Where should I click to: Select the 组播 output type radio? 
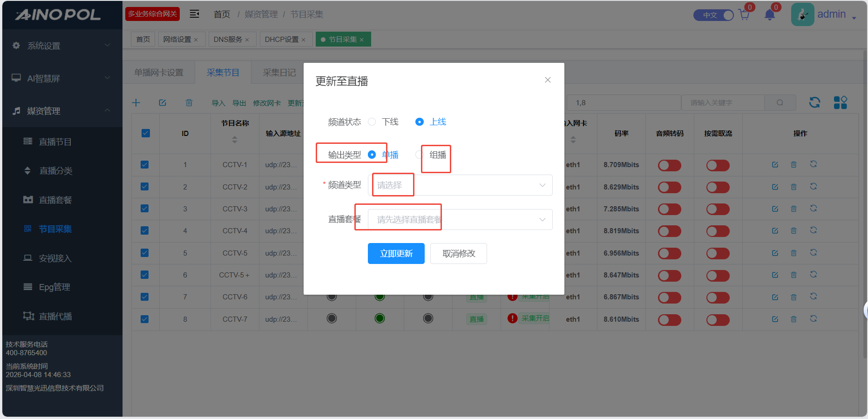pyautogui.click(x=419, y=155)
